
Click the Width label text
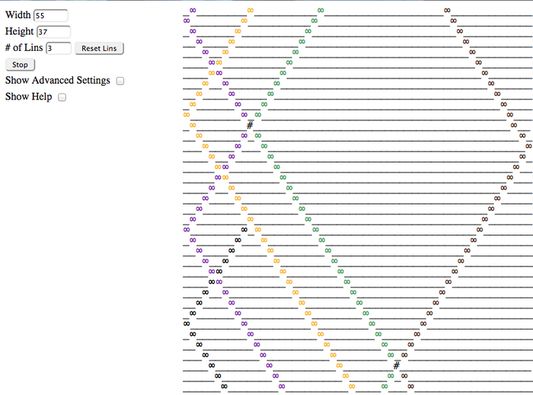coord(18,15)
